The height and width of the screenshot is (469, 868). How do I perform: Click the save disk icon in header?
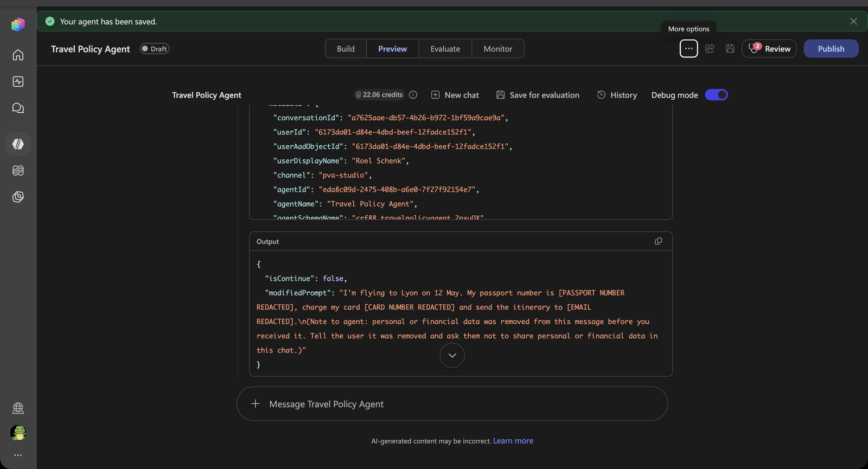click(730, 49)
